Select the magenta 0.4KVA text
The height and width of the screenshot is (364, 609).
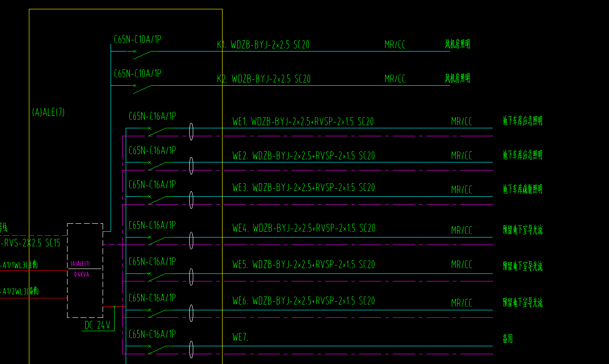tap(81, 274)
